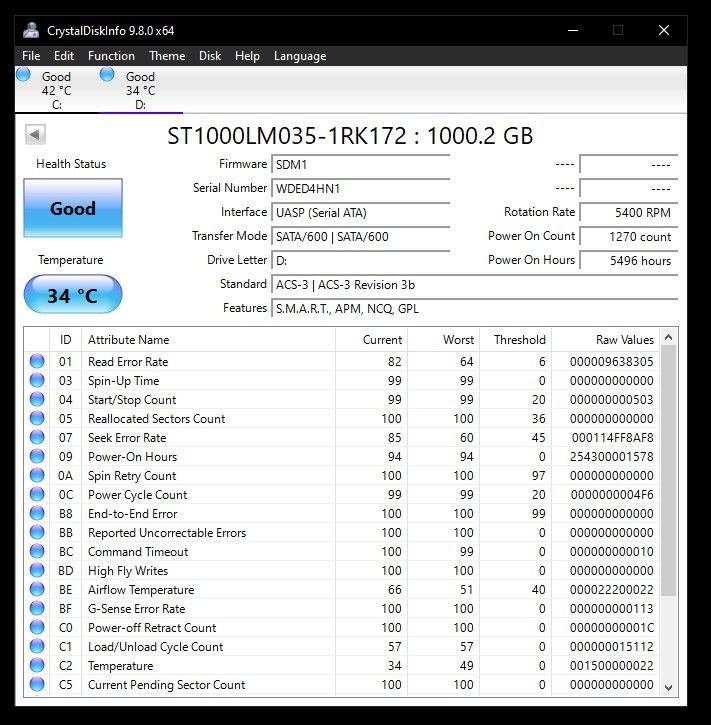
Task: Click the Drive Letter field
Action: (x=361, y=261)
